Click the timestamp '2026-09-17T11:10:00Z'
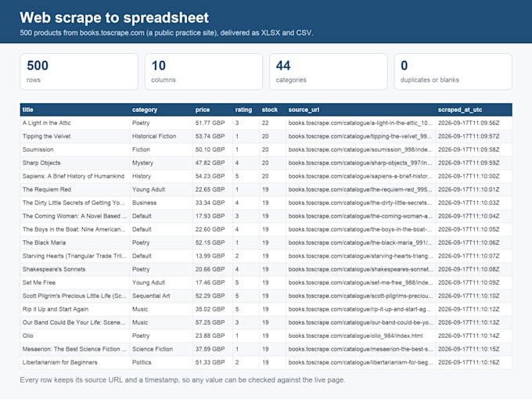 pos(469,176)
